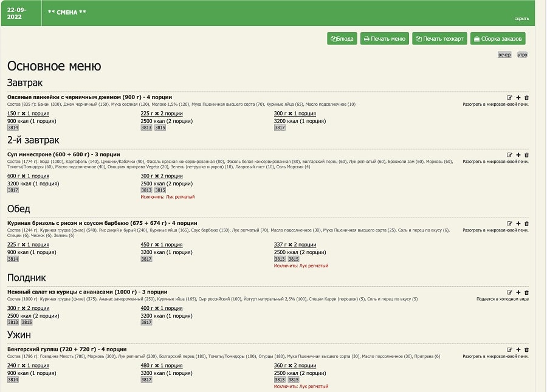
Task: Open the 600 г × 1 порция link
Action: click(x=28, y=176)
